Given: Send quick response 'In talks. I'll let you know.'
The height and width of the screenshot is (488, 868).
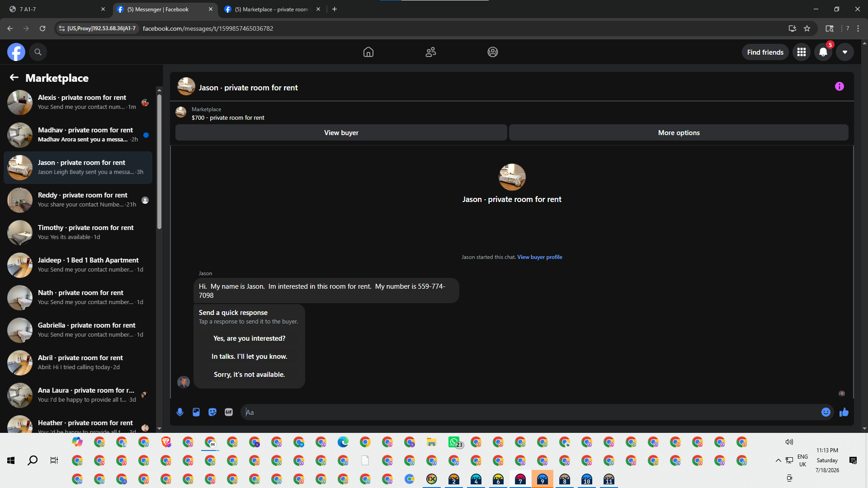Looking at the screenshot, I should 250,357.
